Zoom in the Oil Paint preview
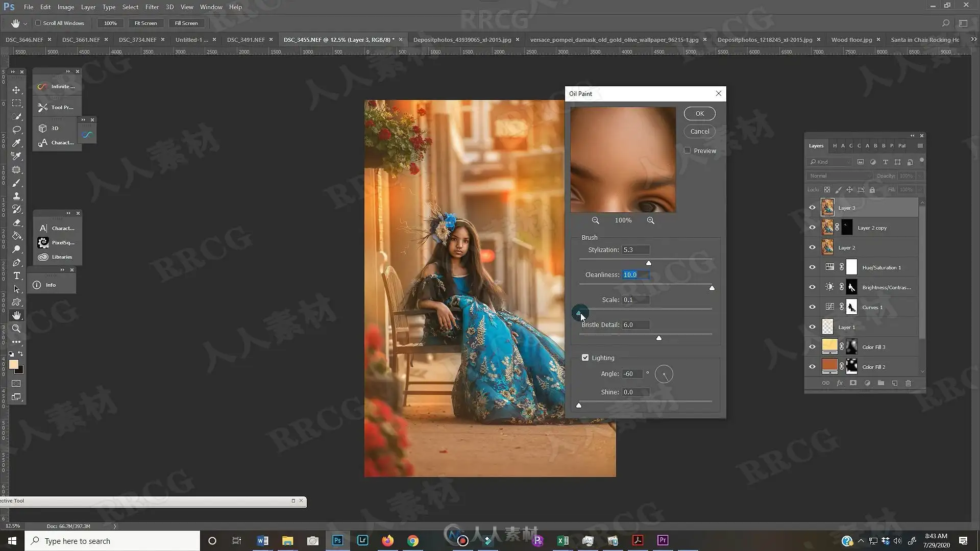 click(x=650, y=220)
